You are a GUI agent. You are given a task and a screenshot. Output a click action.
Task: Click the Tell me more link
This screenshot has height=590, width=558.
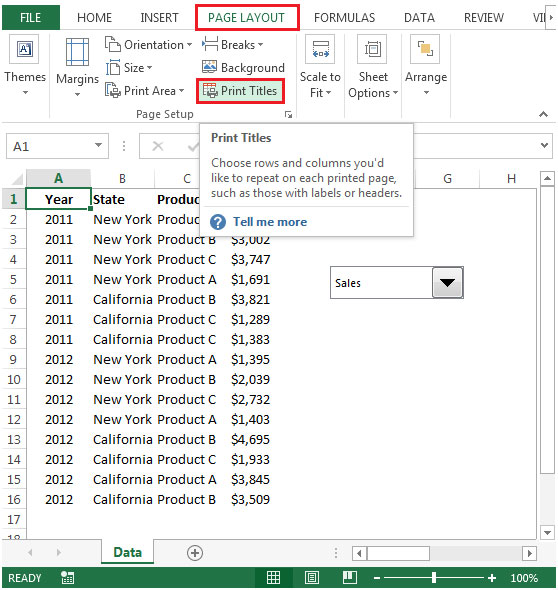pyautogui.click(x=270, y=222)
